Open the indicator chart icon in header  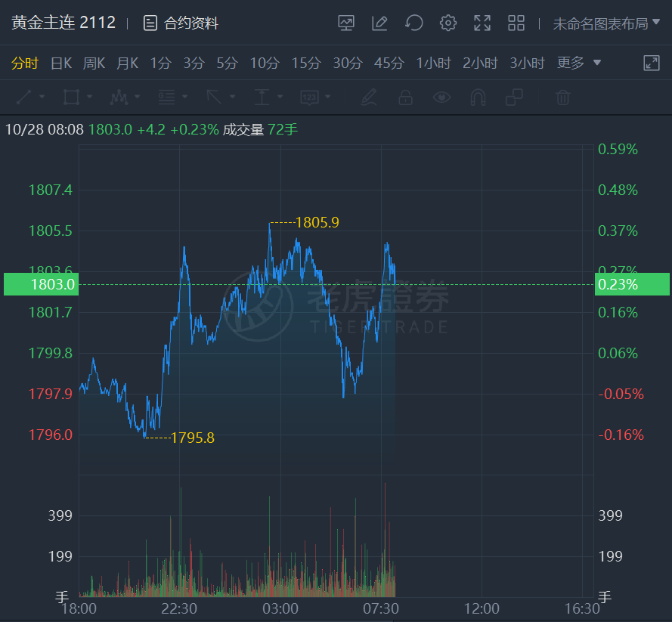346,23
